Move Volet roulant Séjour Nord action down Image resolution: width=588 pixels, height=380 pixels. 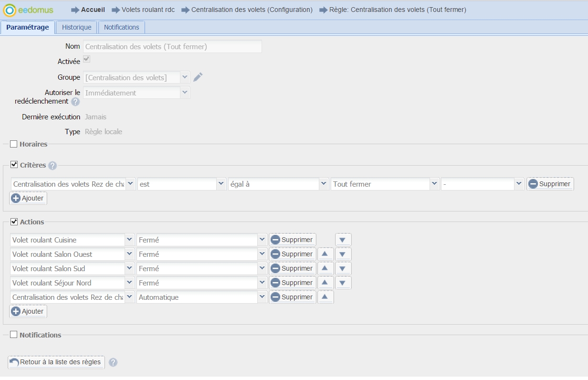click(343, 283)
